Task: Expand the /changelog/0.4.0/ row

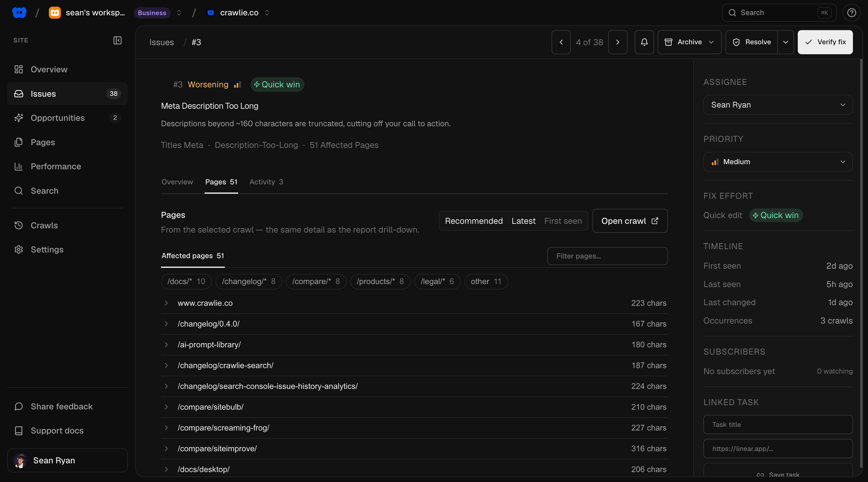Action: pyautogui.click(x=166, y=324)
